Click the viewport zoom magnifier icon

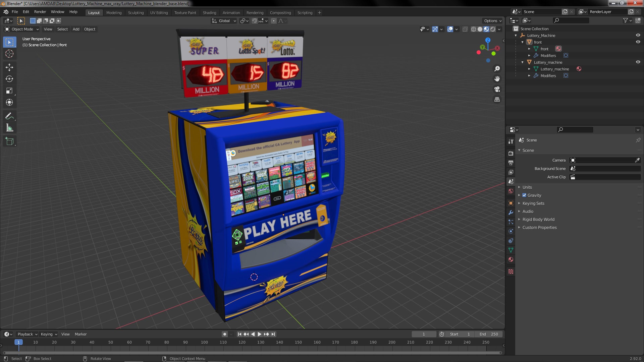(497, 69)
